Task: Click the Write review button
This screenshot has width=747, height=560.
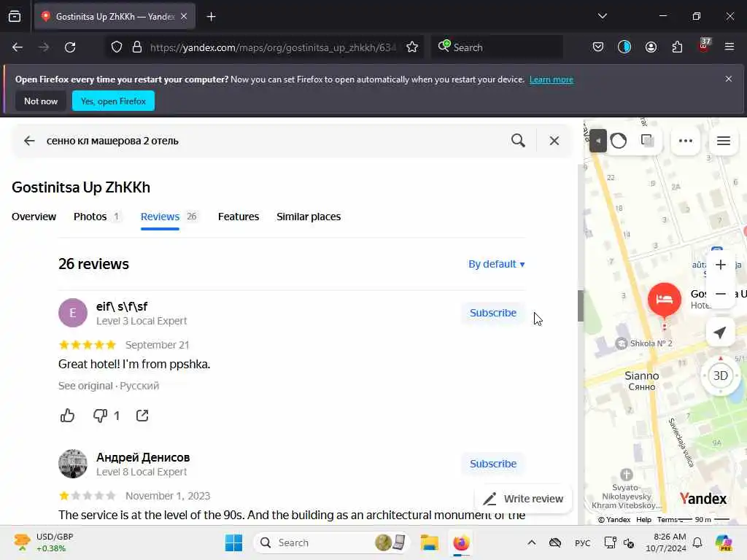Action: pos(523,499)
